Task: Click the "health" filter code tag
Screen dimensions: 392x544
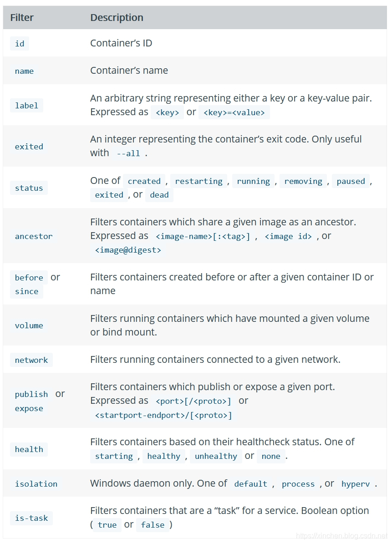Action: click(29, 449)
